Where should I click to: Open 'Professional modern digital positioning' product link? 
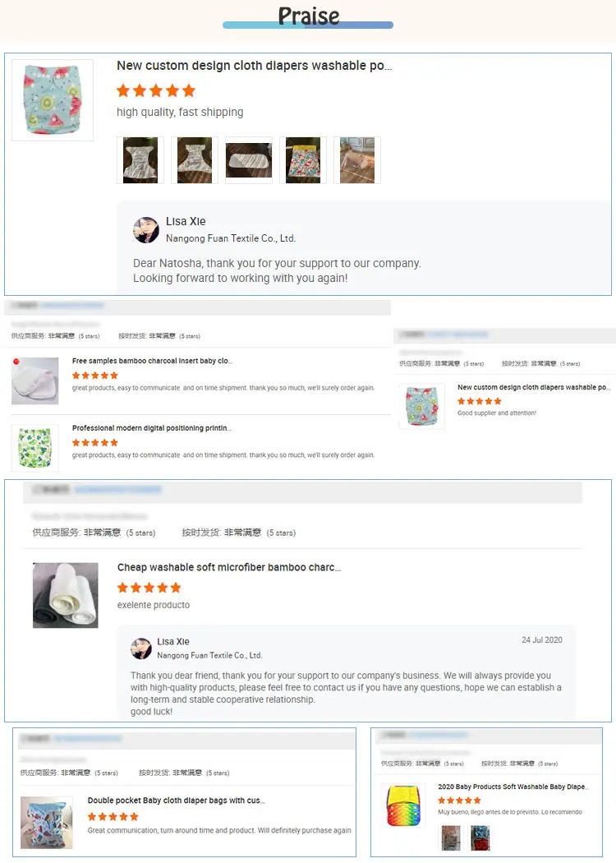click(x=151, y=428)
